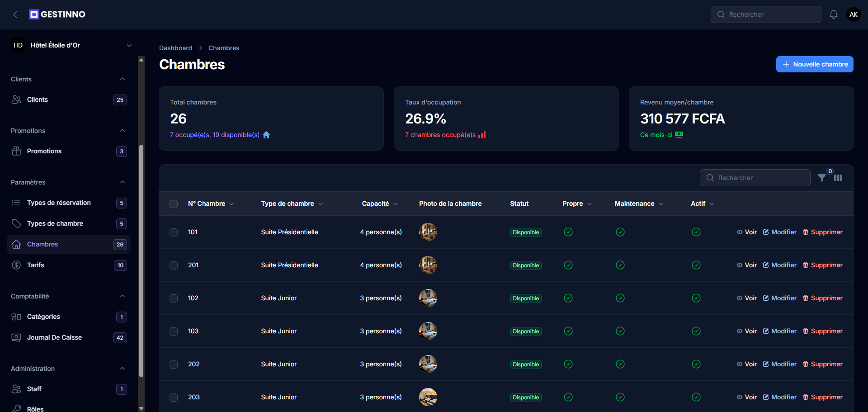
Task: Click the Dashboard breadcrumb link
Action: [x=175, y=48]
